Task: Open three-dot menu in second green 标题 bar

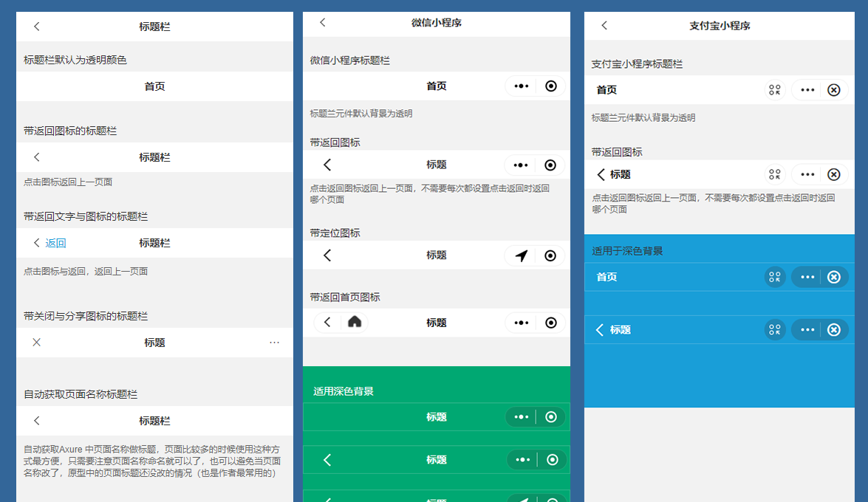Action: click(523, 459)
